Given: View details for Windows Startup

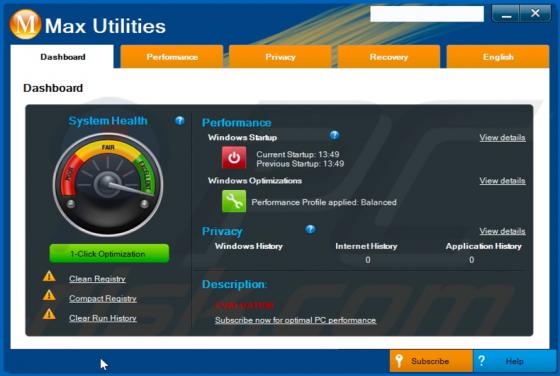Looking at the screenshot, I should 502,137.
